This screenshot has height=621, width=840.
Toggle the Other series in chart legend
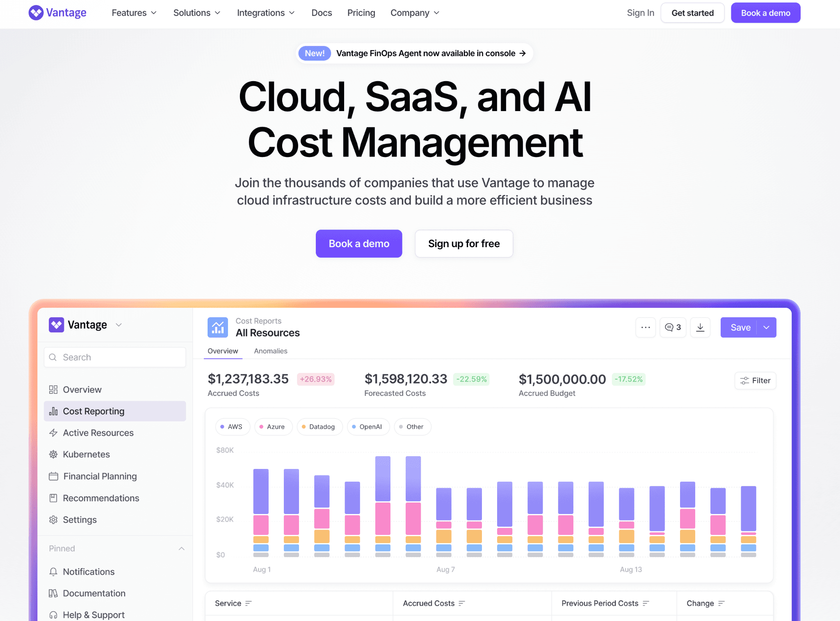pyautogui.click(x=412, y=427)
